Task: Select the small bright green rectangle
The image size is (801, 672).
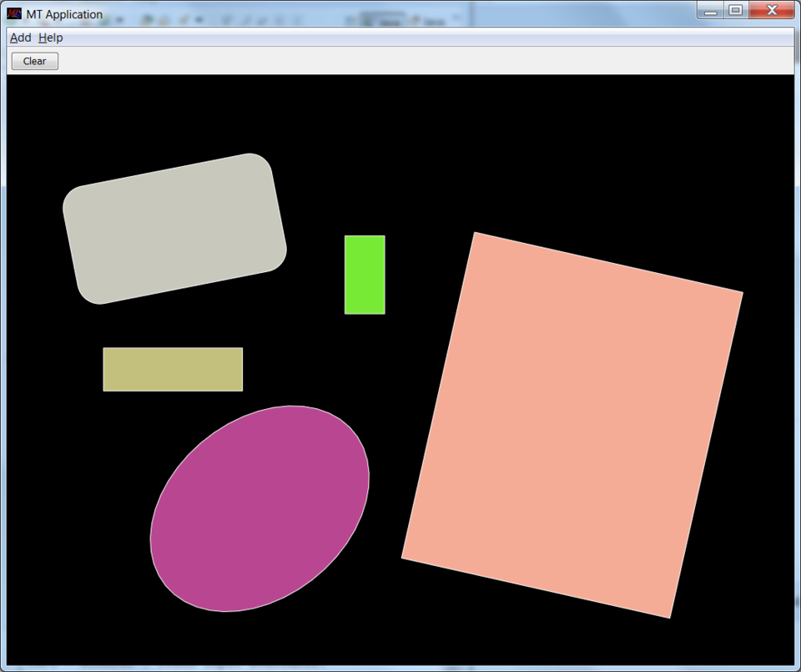Action: click(x=365, y=275)
